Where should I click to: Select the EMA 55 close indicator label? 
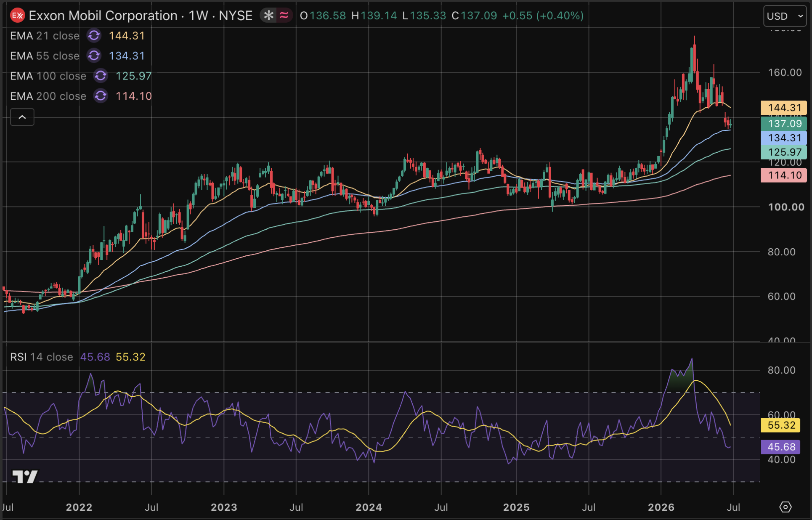(x=45, y=56)
